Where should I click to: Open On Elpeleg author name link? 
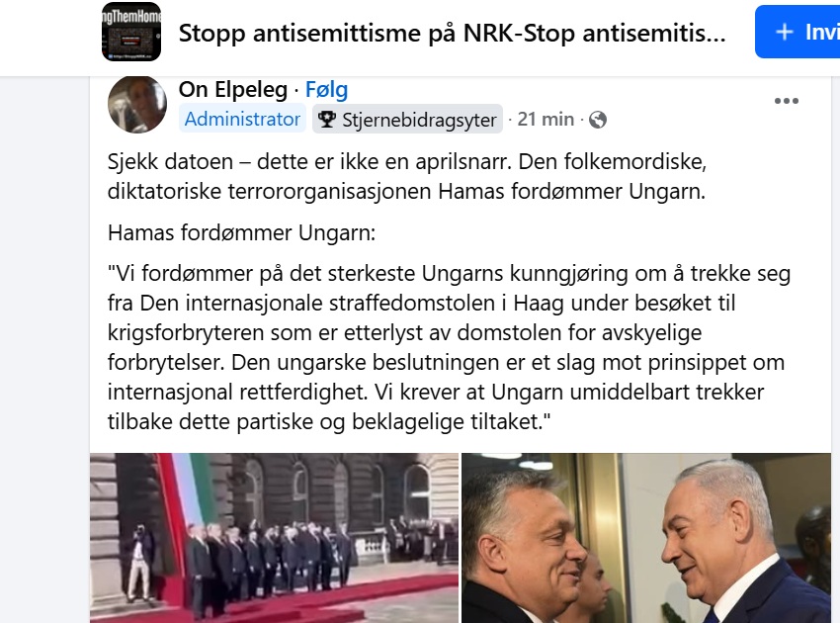pos(233,90)
